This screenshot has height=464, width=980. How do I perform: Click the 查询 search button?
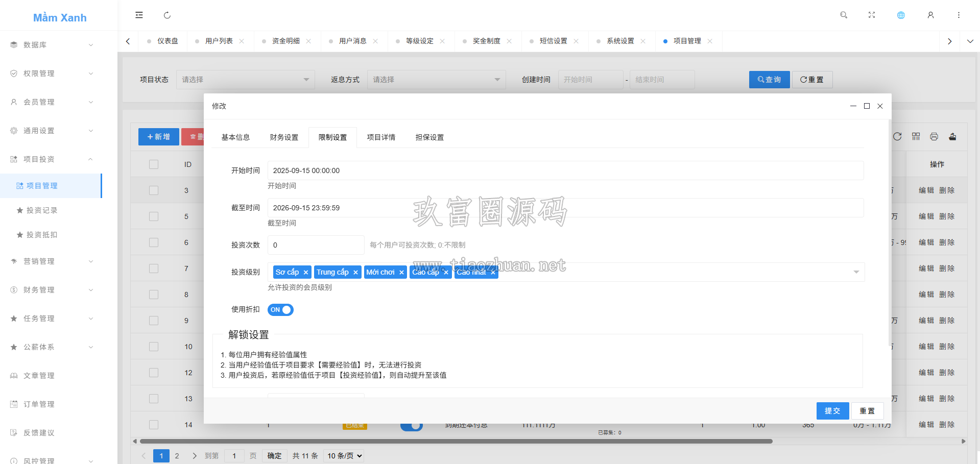(769, 80)
